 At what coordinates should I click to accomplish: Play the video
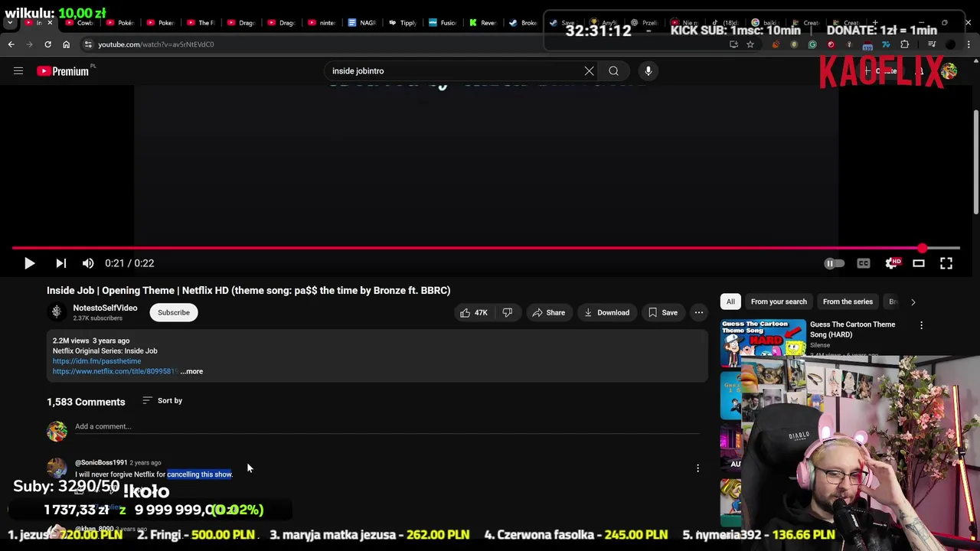tap(29, 263)
